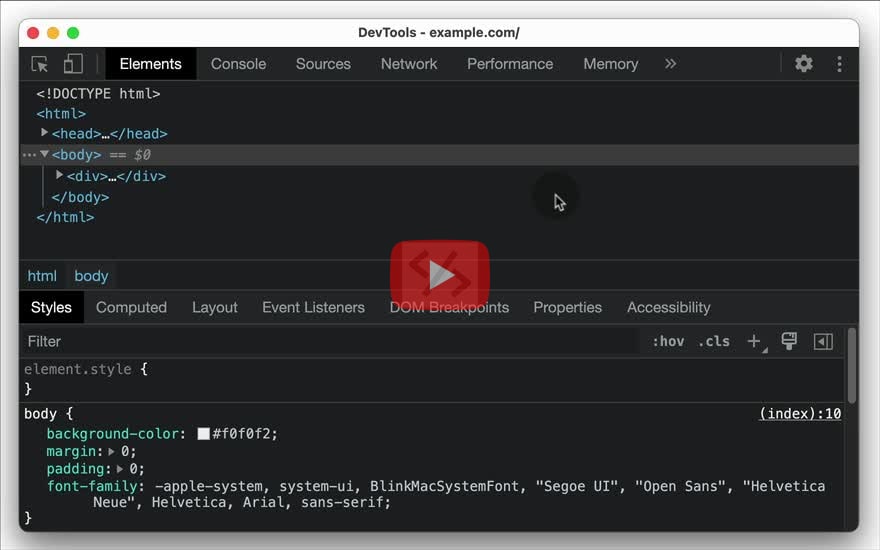880x550 pixels.
Task: Open the Layout pane tab
Action: [x=215, y=308]
